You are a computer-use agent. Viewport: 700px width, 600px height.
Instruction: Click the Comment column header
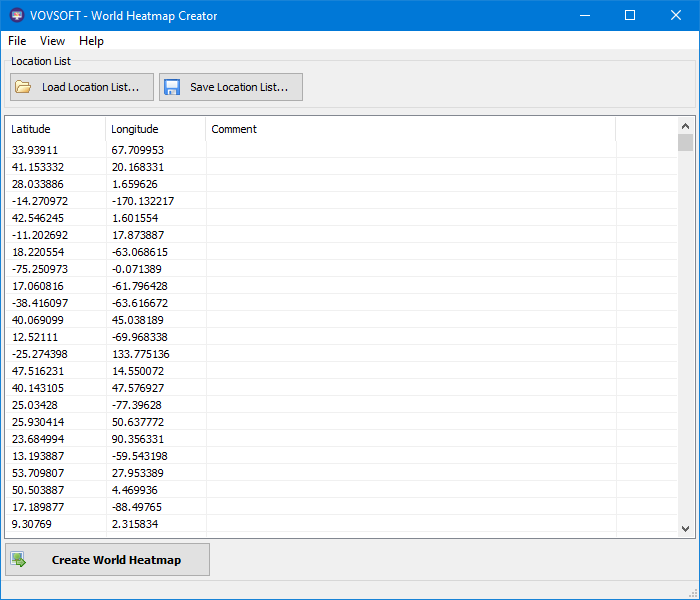(410, 129)
